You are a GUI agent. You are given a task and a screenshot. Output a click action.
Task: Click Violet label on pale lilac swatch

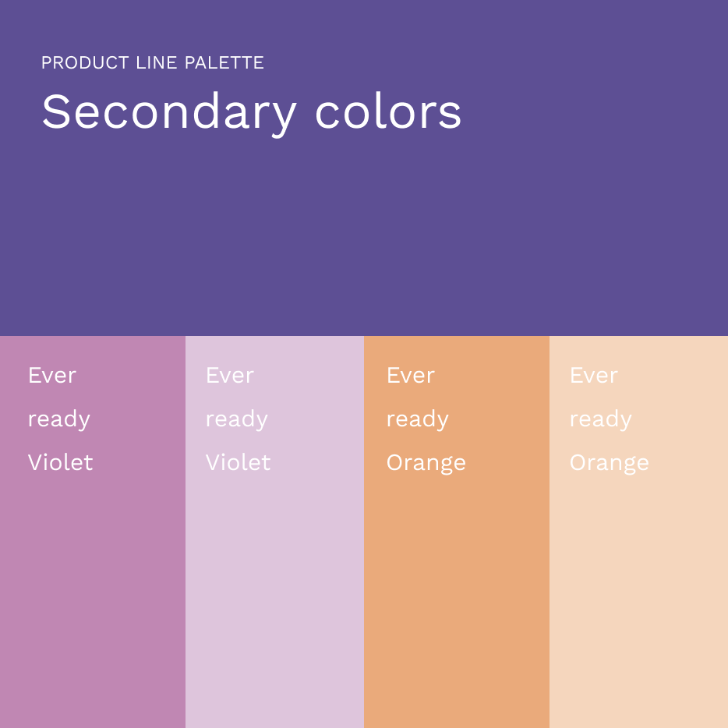[239, 463]
